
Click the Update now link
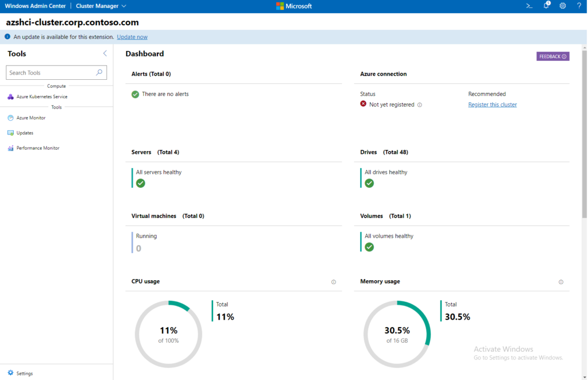pos(132,37)
